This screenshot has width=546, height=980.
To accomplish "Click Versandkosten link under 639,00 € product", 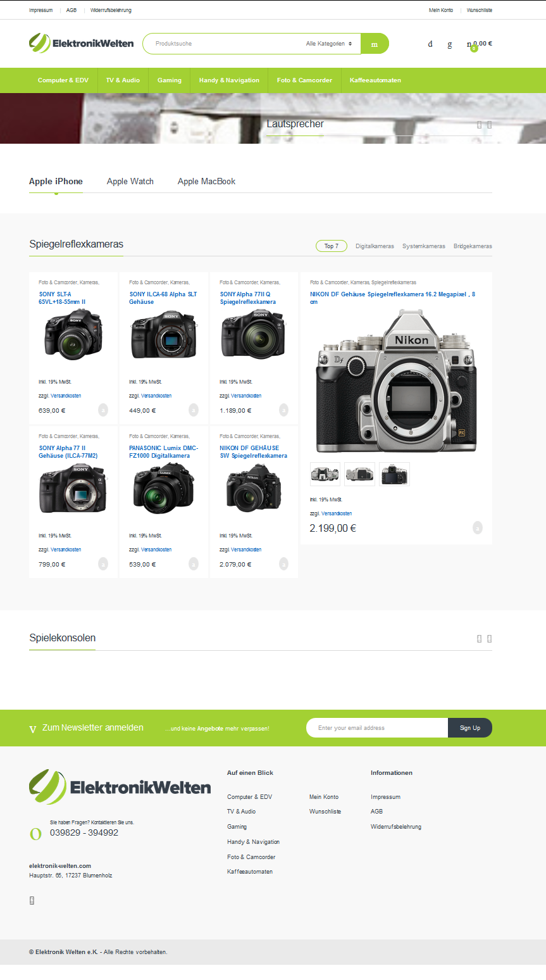I will pyautogui.click(x=66, y=396).
